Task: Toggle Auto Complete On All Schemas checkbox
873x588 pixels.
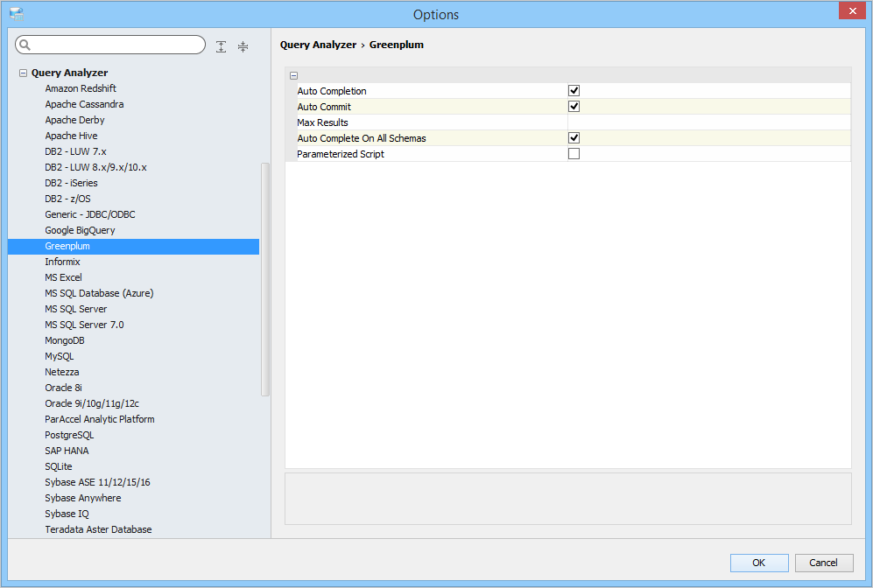Action: pos(574,138)
